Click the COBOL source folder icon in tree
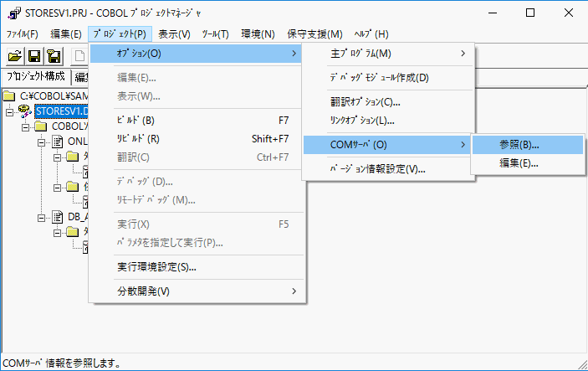The image size is (588, 371). [x=40, y=126]
